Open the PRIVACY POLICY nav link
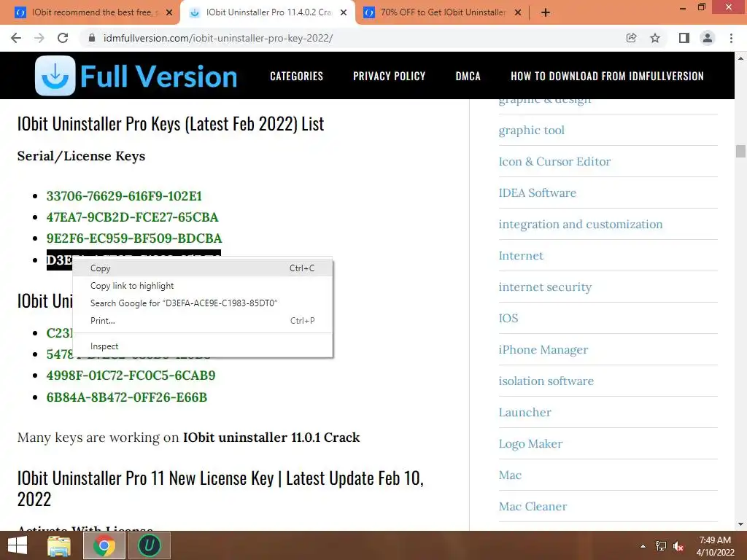 pyautogui.click(x=389, y=76)
